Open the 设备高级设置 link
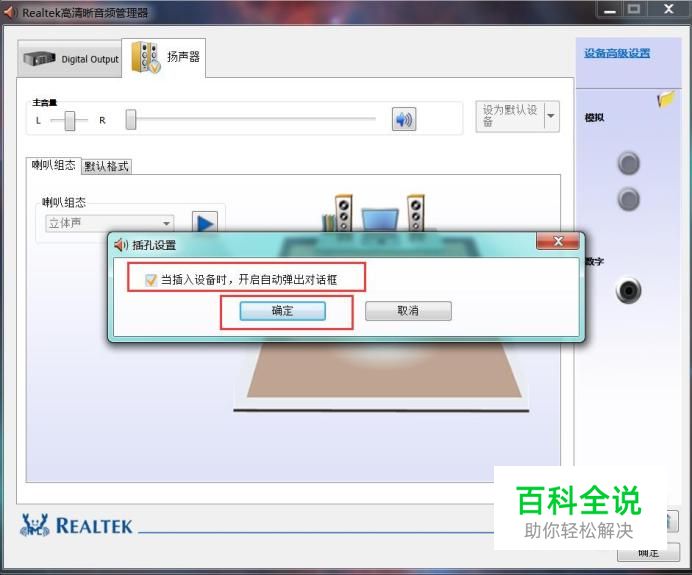The width and height of the screenshot is (692, 575). point(617,53)
